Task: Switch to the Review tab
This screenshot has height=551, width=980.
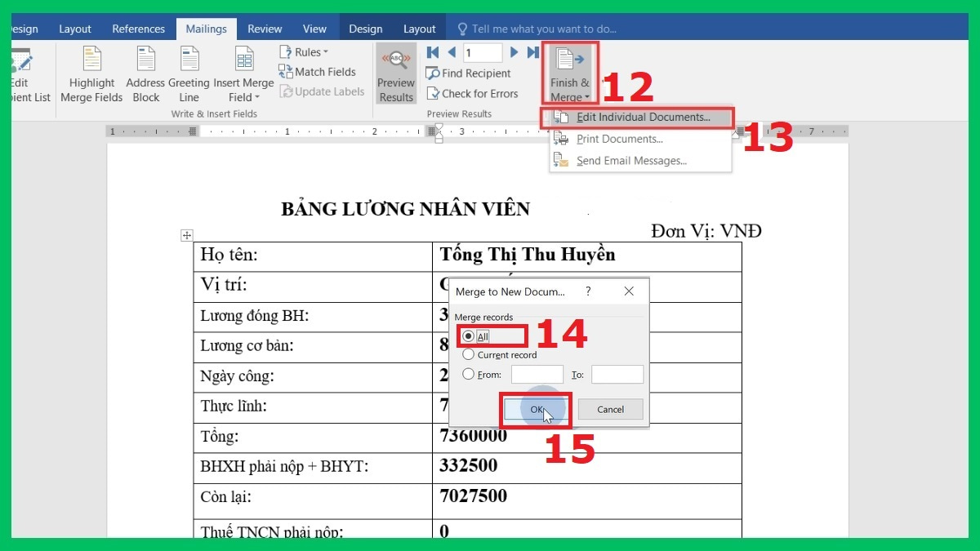Action: (x=264, y=28)
